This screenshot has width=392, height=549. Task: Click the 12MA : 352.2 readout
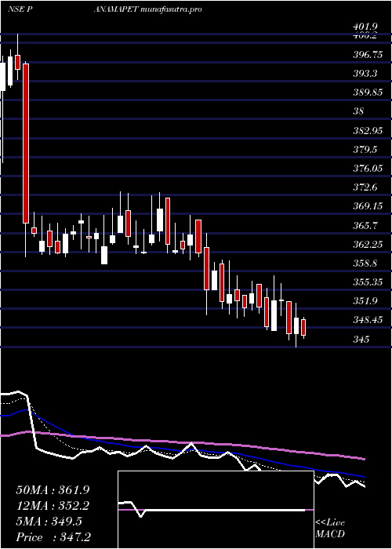[x=53, y=506]
